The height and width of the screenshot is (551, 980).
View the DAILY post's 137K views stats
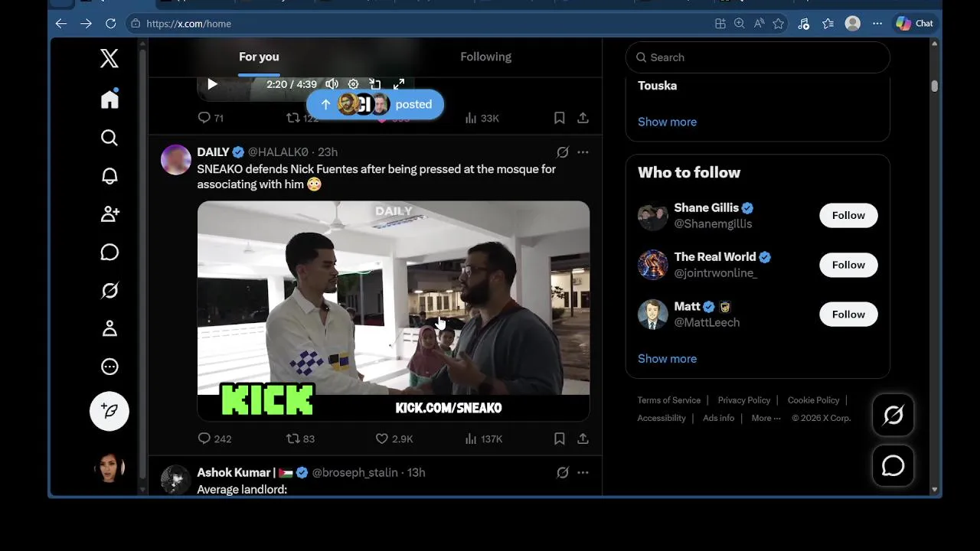click(x=483, y=439)
